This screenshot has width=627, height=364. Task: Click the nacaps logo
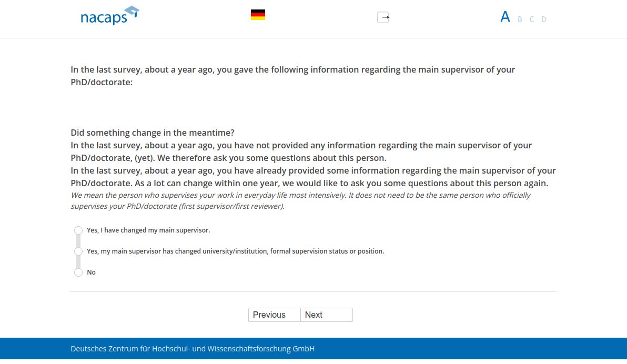(x=110, y=16)
